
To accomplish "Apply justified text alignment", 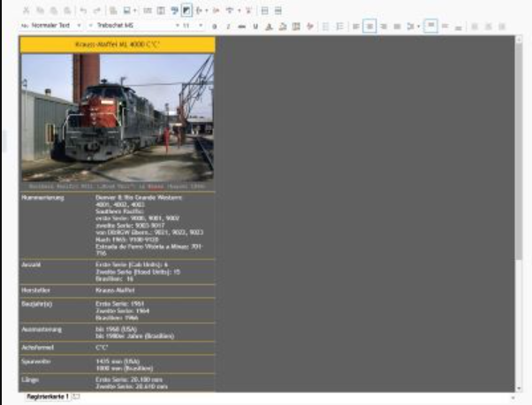I will (398, 27).
